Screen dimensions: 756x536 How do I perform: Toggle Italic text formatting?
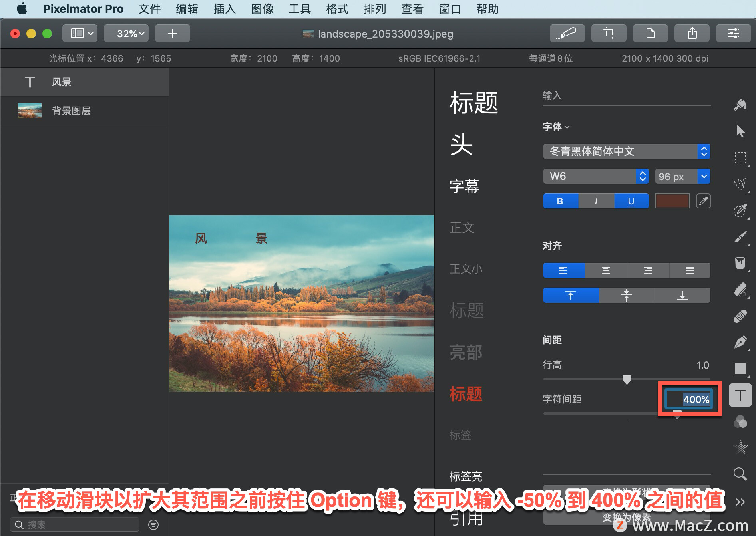pyautogui.click(x=596, y=201)
